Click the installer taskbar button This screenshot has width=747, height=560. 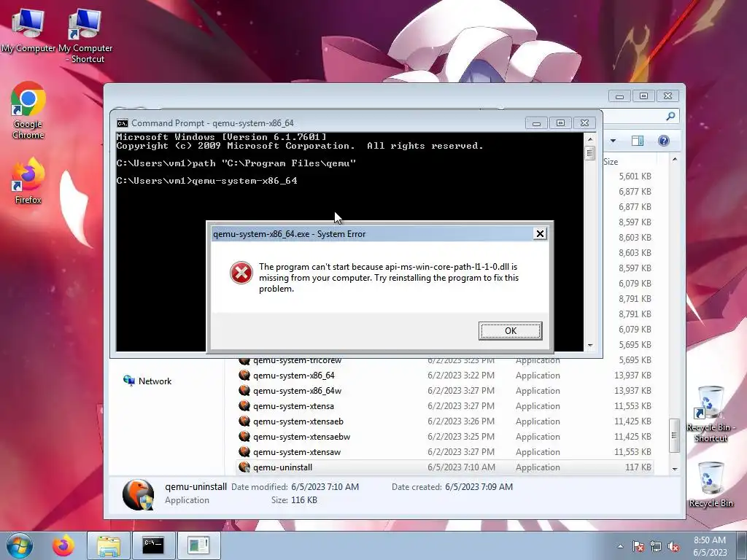[198, 545]
